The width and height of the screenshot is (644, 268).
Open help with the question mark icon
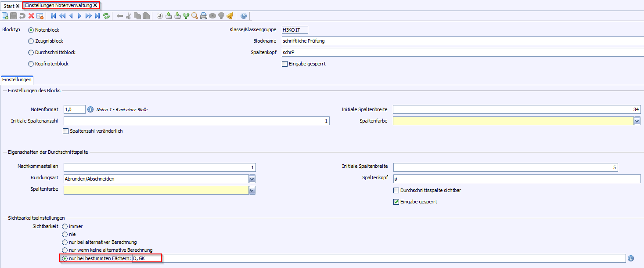[244, 16]
